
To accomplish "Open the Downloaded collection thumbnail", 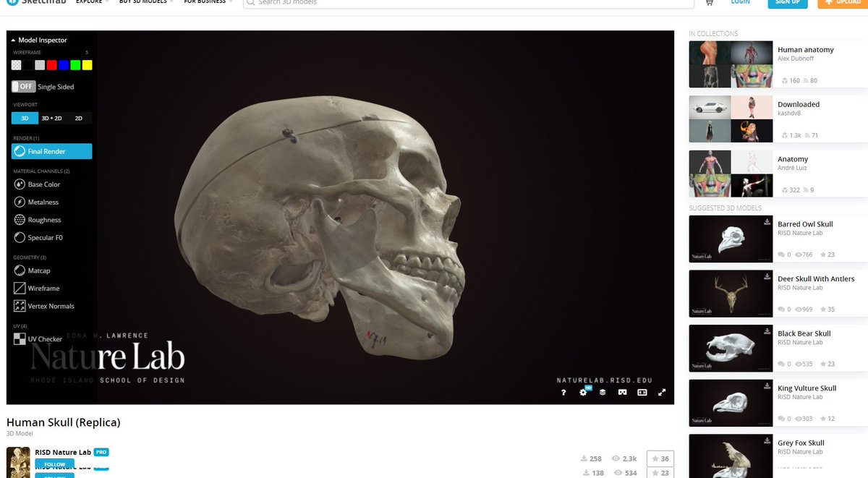I will (731, 119).
